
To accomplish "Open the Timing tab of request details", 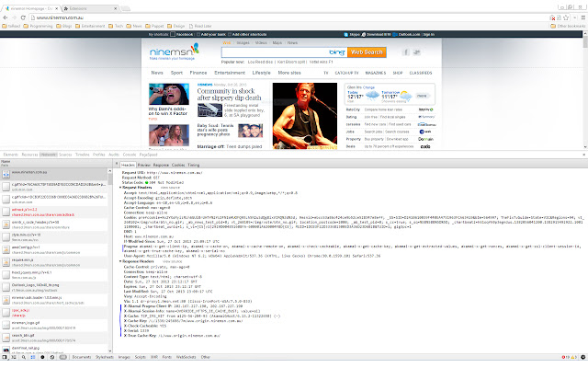I will 194,165.
